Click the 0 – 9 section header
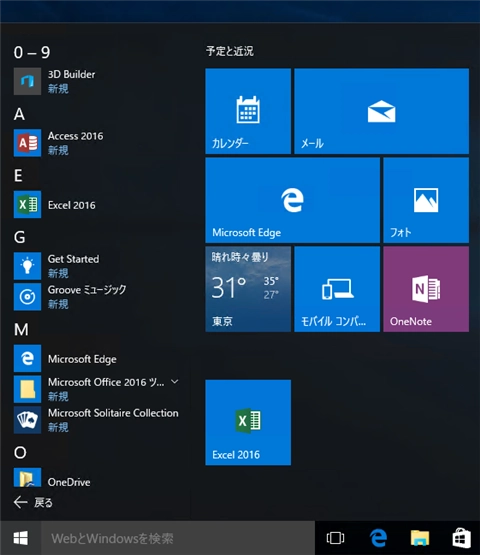480x555 pixels. click(32, 52)
